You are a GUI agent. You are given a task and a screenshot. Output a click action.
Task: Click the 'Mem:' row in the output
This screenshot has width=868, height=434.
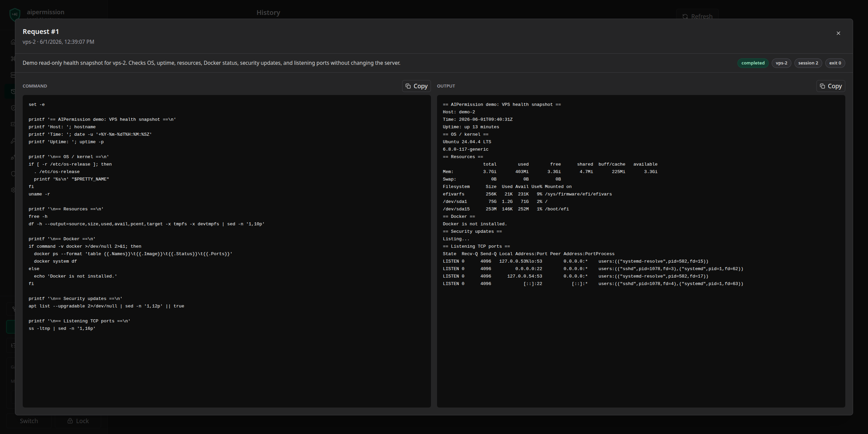[x=550, y=172]
